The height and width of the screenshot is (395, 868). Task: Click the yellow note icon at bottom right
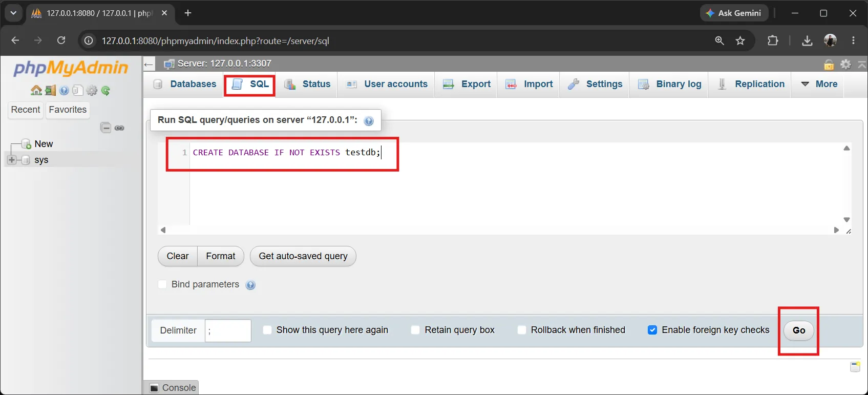pyautogui.click(x=855, y=367)
